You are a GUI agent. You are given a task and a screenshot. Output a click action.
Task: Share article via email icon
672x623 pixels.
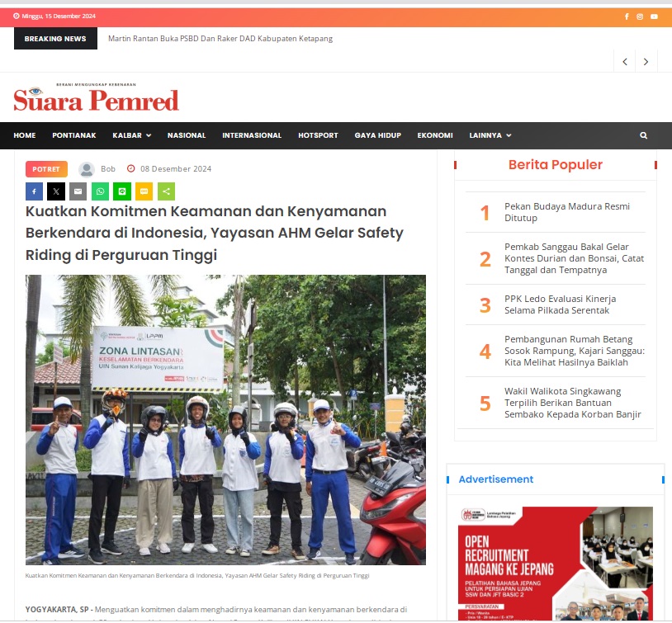coord(78,191)
